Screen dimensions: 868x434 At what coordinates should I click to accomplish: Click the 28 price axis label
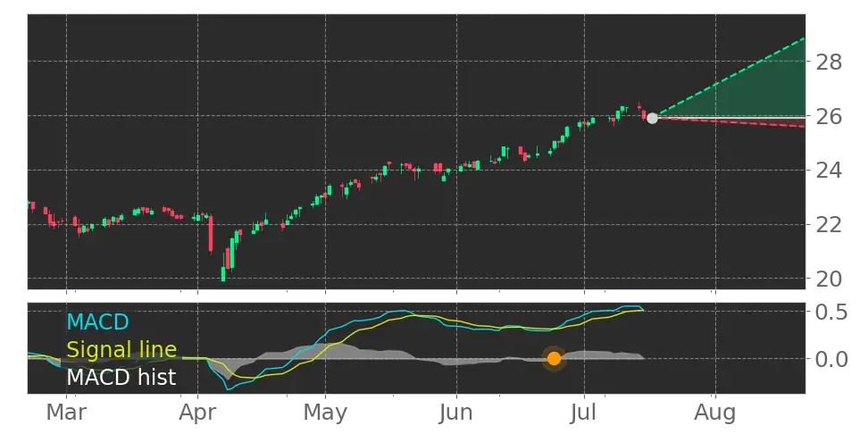tap(828, 62)
